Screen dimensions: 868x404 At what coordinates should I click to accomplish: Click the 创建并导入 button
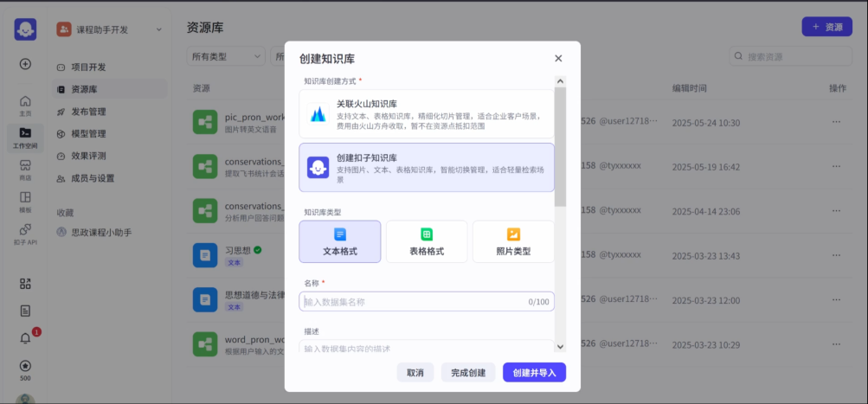534,372
